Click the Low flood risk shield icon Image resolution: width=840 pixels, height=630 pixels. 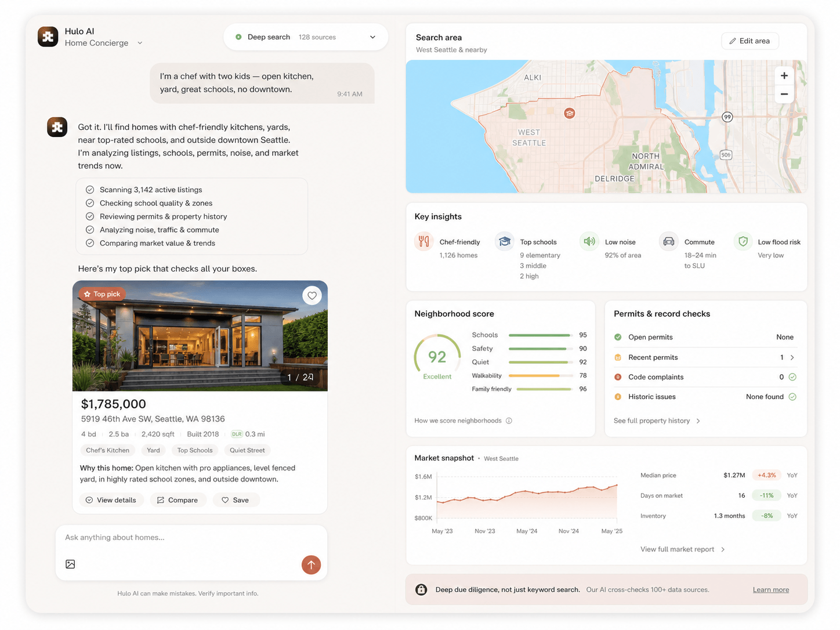click(x=743, y=241)
